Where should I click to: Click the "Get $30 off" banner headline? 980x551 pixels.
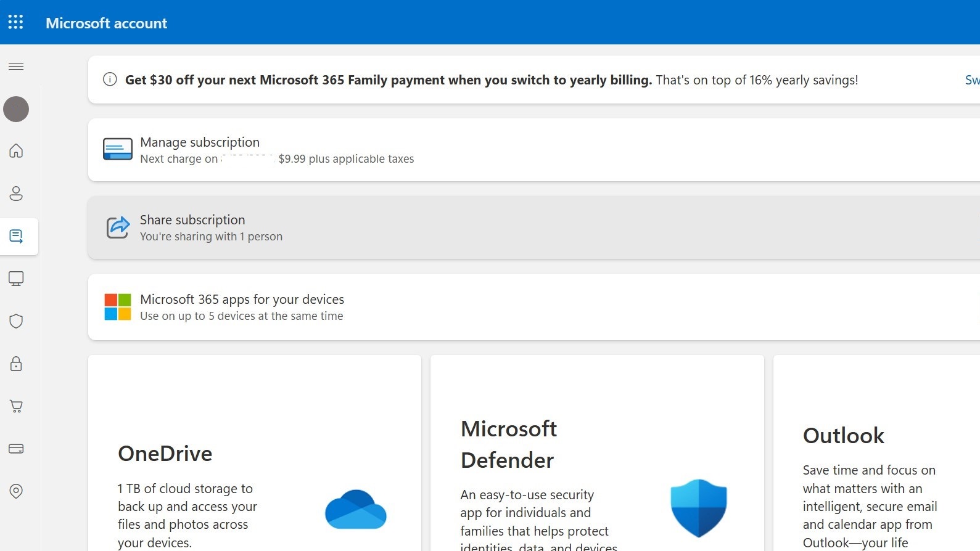click(389, 80)
